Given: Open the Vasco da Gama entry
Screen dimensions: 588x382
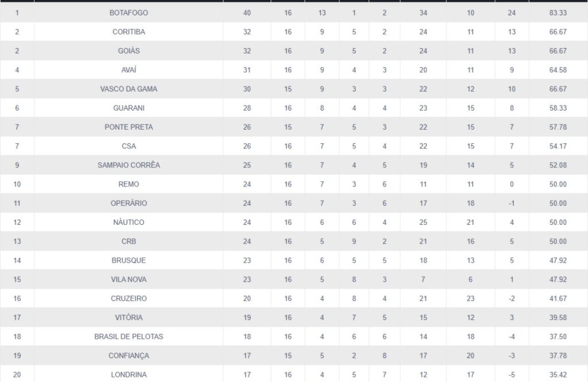Looking at the screenshot, I should coord(129,89).
